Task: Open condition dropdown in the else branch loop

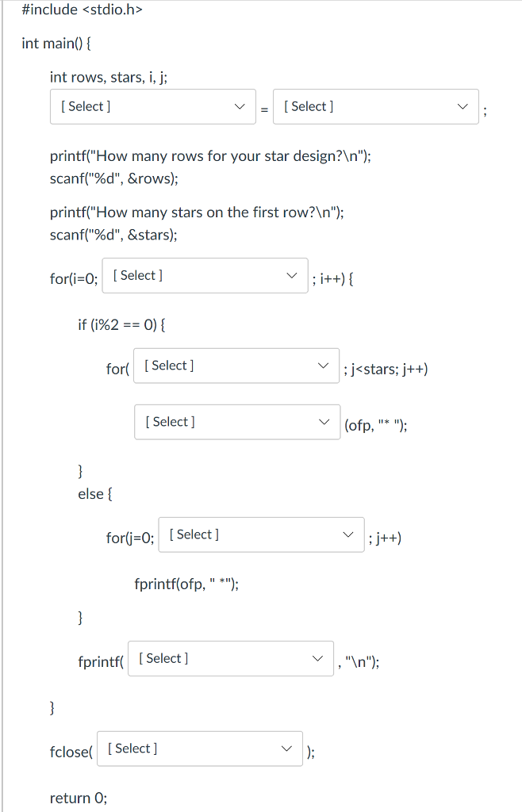Action: point(261,534)
